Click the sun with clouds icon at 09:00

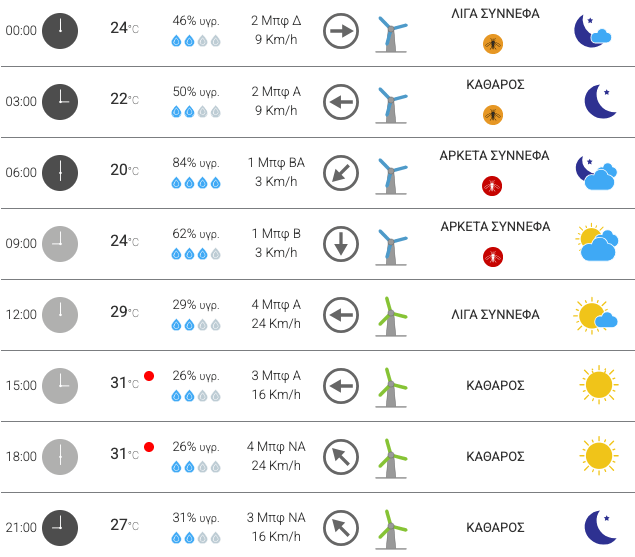(x=597, y=242)
